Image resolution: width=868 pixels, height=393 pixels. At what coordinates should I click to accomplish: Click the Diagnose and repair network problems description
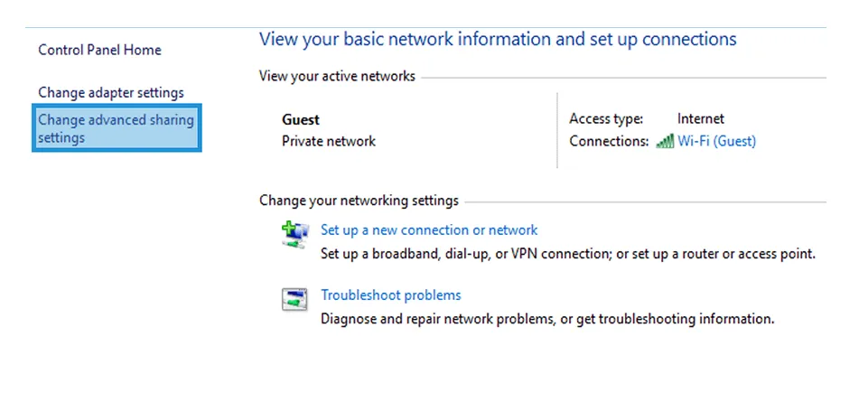(547, 319)
